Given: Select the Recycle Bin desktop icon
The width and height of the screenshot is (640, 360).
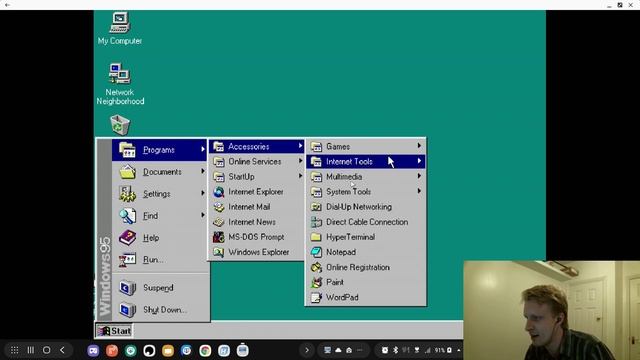Looking at the screenshot, I should click(x=120, y=125).
